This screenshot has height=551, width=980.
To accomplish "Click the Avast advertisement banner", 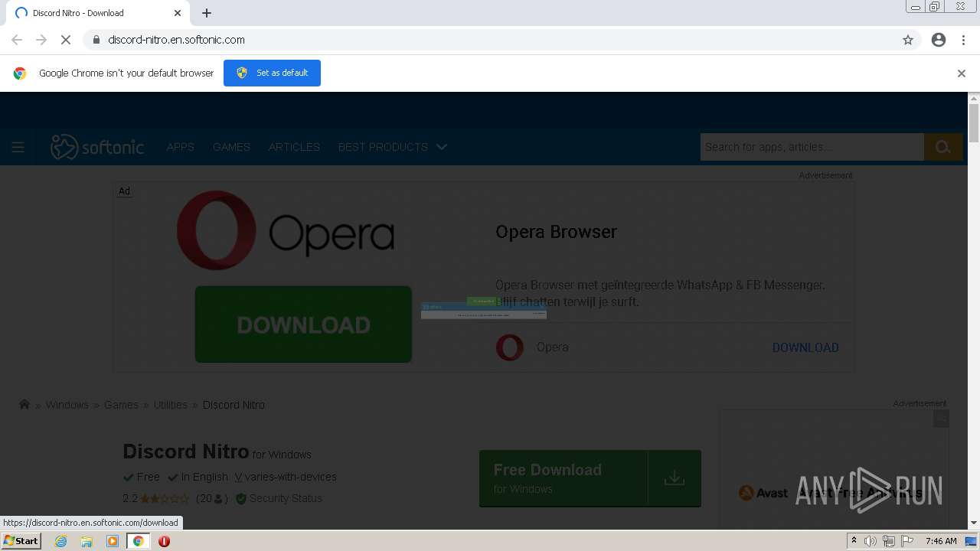I will pyautogui.click(x=835, y=468).
